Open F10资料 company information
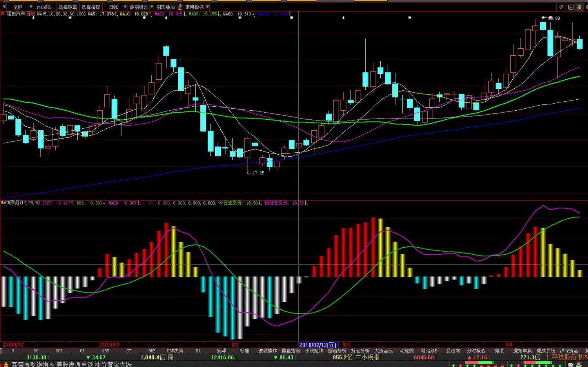This screenshot has height=367, width=588. [44, 7]
